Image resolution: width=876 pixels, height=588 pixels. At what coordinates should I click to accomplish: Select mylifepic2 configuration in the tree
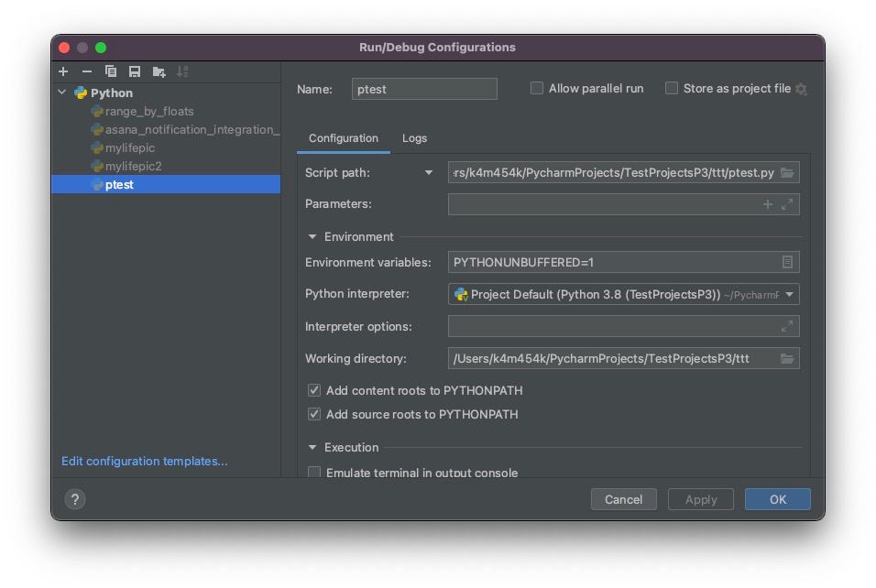click(x=133, y=166)
